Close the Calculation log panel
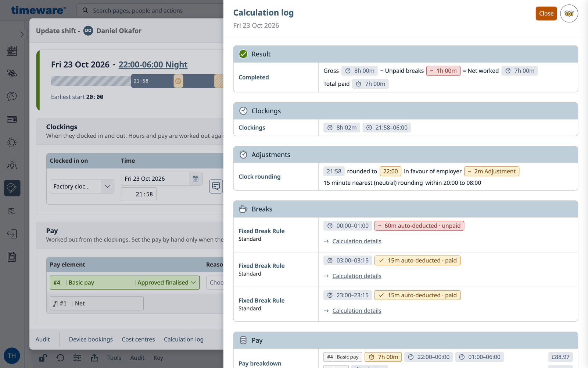The height and width of the screenshot is (368, 588). click(546, 14)
